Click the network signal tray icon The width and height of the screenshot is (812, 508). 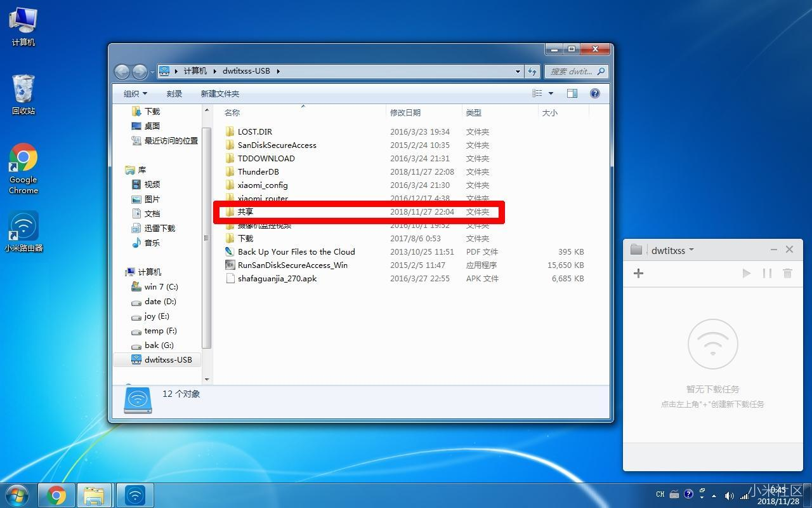tap(744, 495)
